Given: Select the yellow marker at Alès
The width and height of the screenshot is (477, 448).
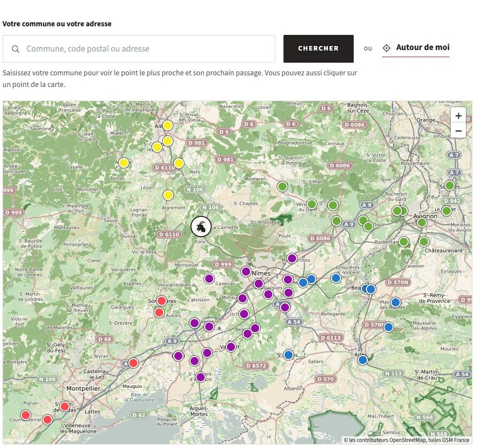Looking at the screenshot, I should coord(168,125).
